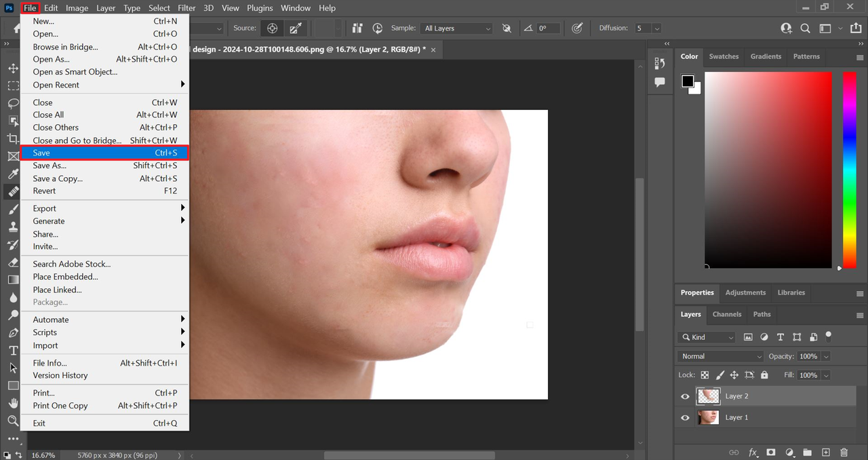The width and height of the screenshot is (868, 460).
Task: Click the delete layer trash icon
Action: click(844, 453)
